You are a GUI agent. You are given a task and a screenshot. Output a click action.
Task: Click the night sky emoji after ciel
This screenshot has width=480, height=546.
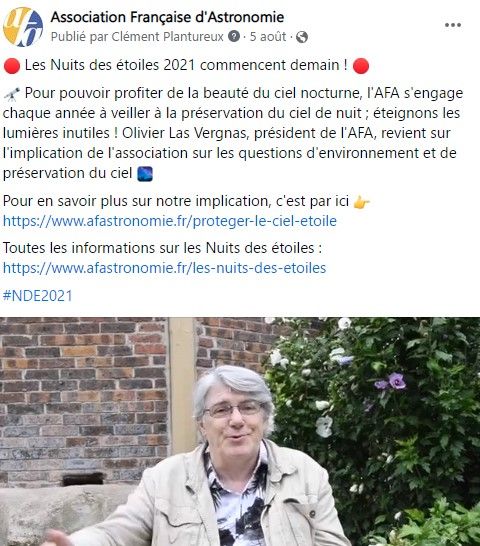(x=145, y=174)
